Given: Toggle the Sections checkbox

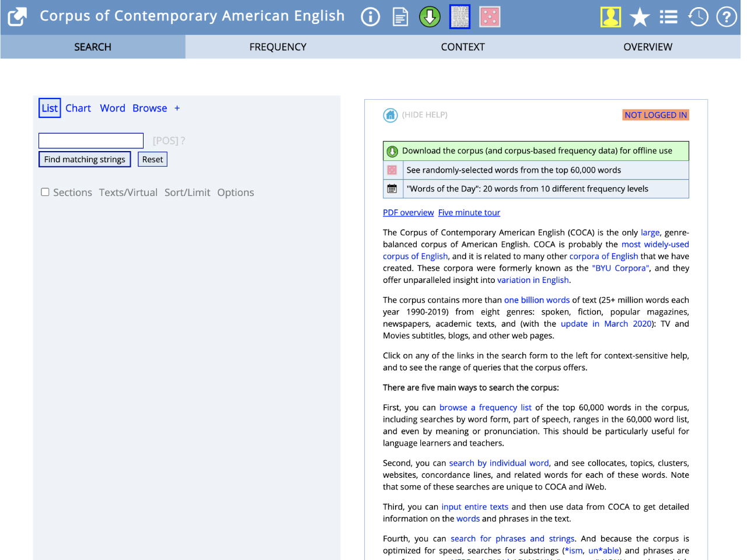Looking at the screenshot, I should pyautogui.click(x=45, y=192).
